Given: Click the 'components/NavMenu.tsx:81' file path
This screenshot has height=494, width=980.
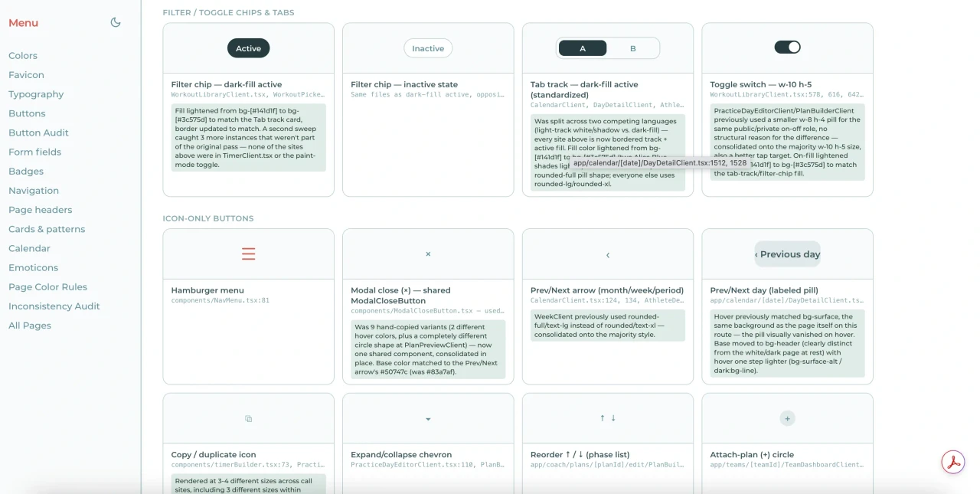Looking at the screenshot, I should pyautogui.click(x=220, y=300).
